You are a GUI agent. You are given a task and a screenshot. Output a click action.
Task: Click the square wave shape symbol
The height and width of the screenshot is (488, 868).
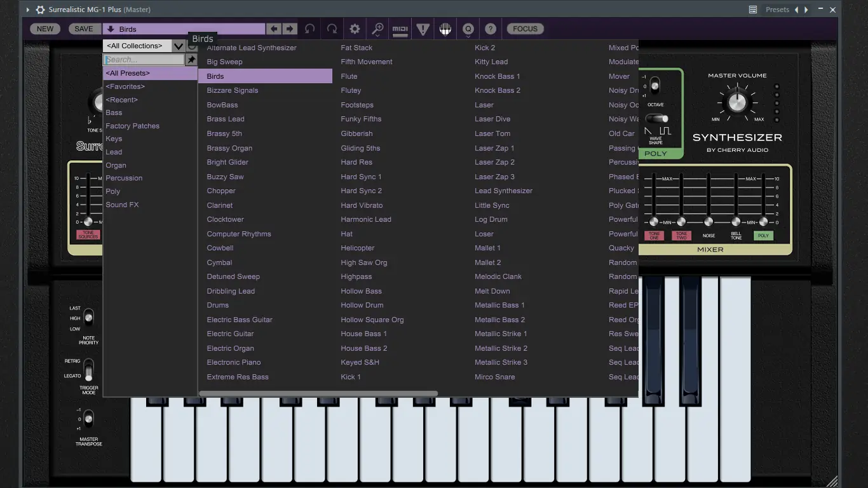point(665,132)
